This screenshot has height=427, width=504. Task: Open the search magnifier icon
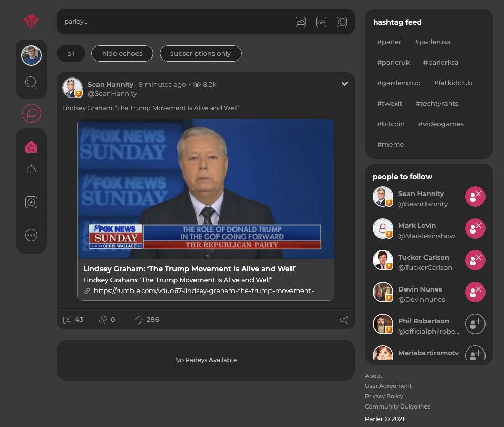pos(31,83)
